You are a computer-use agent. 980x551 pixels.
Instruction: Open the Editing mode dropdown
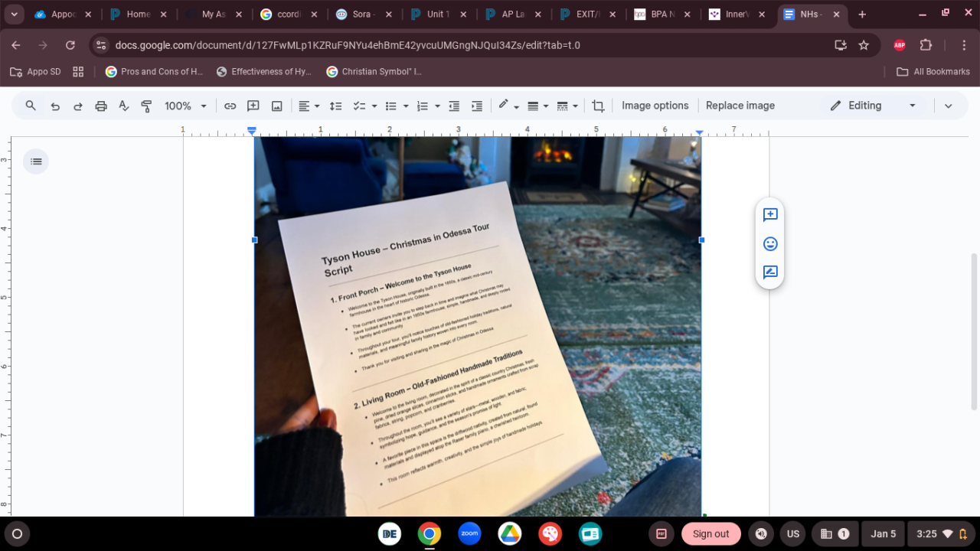[x=874, y=106]
